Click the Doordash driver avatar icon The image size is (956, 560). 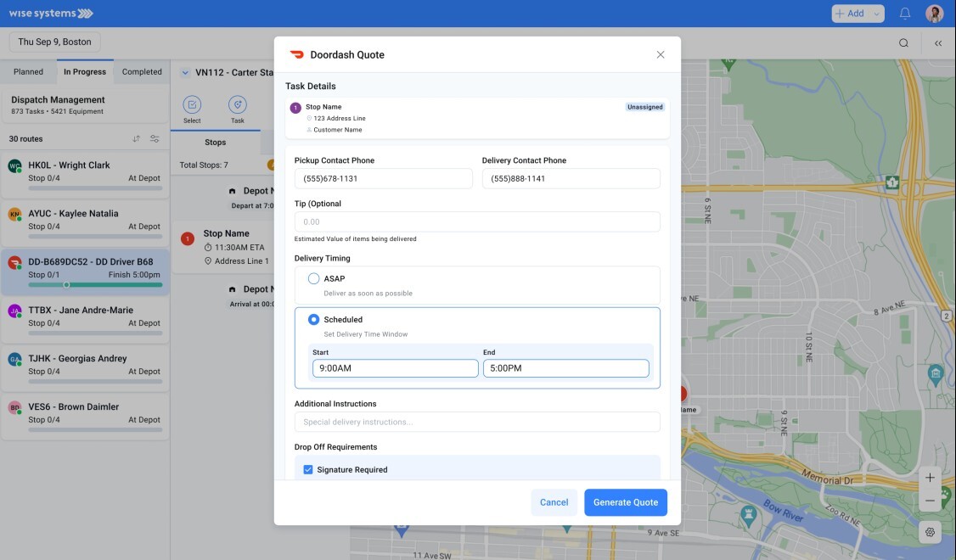click(14, 263)
